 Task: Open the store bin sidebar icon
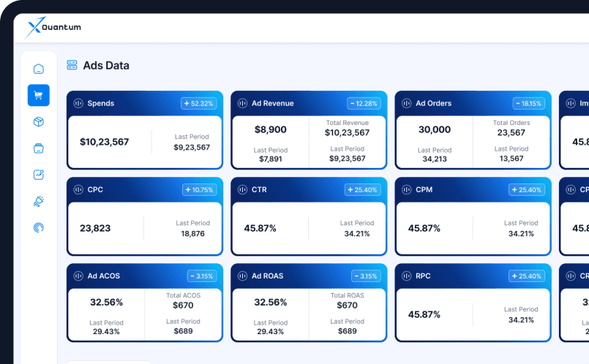coord(39,148)
